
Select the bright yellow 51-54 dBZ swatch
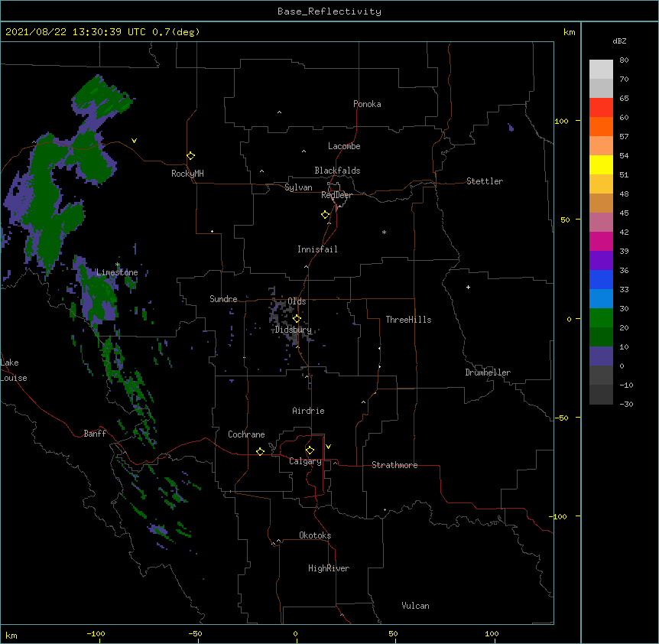pos(601,165)
